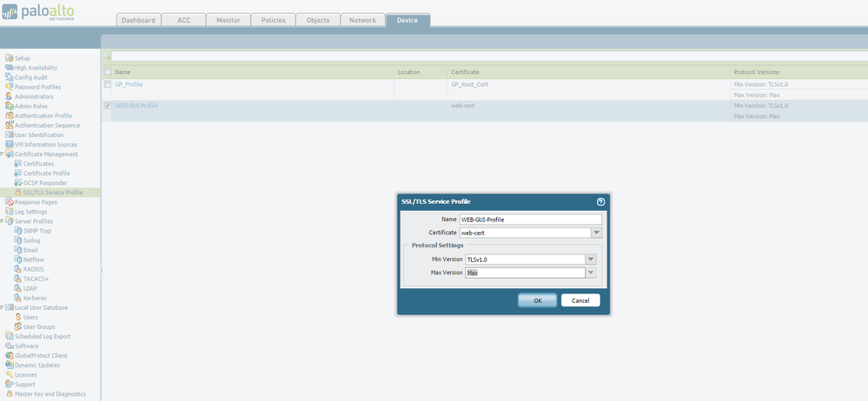Click the search magnifier icon
The image size is (868, 401).
pyautogui.click(x=107, y=56)
